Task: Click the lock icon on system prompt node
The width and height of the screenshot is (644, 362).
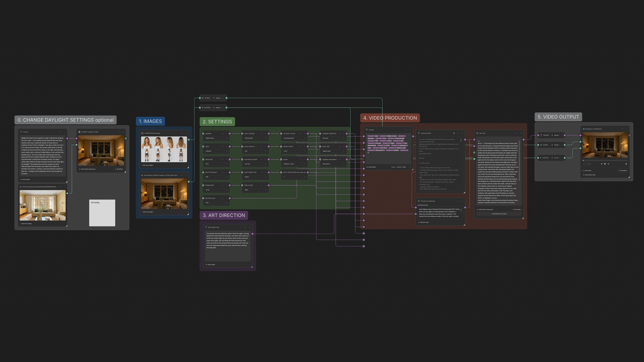Action: 454,133
